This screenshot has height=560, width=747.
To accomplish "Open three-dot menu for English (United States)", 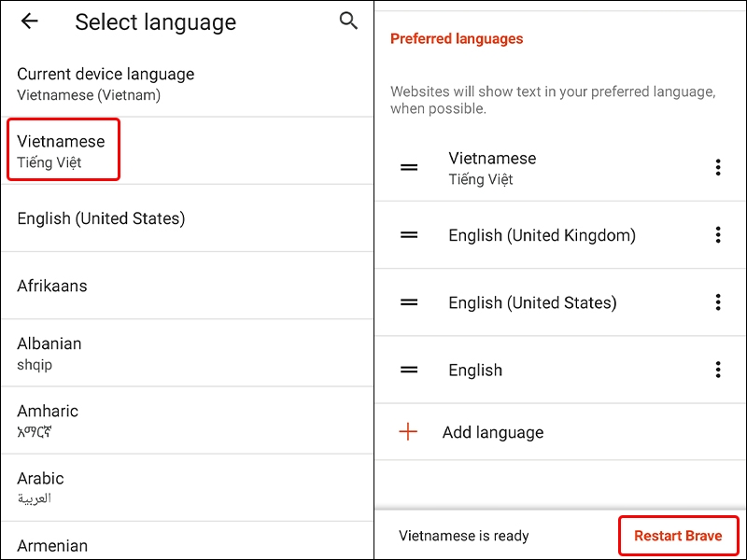I will (717, 302).
